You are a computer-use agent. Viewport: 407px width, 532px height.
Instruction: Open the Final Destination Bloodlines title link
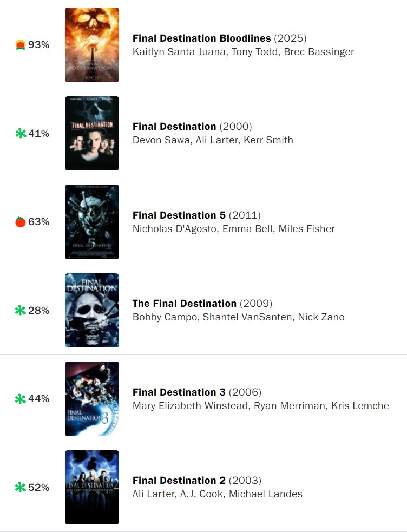[x=201, y=38]
